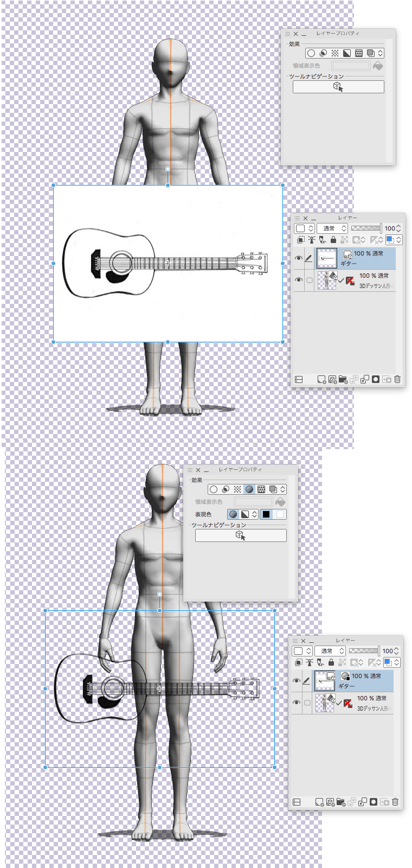Enable tone effect in upper Layer Property panel
Viewport: 412px width, 868px height.
click(x=335, y=53)
